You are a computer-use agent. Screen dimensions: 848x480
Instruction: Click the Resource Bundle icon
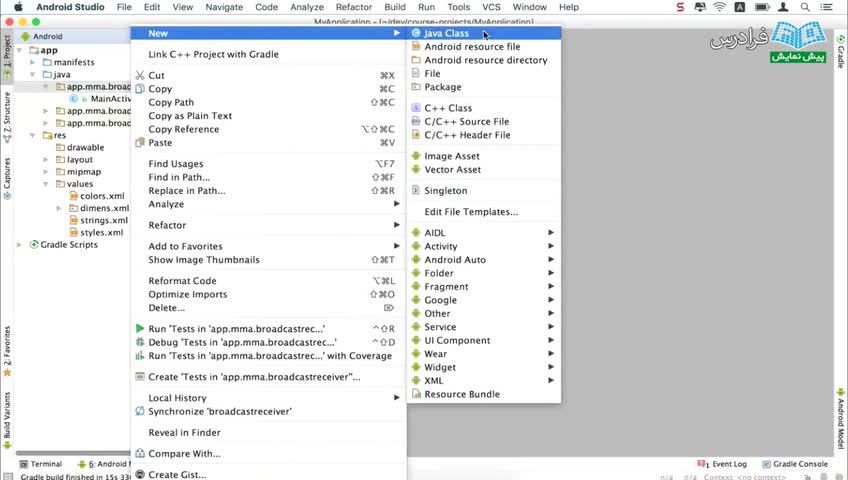(x=416, y=394)
